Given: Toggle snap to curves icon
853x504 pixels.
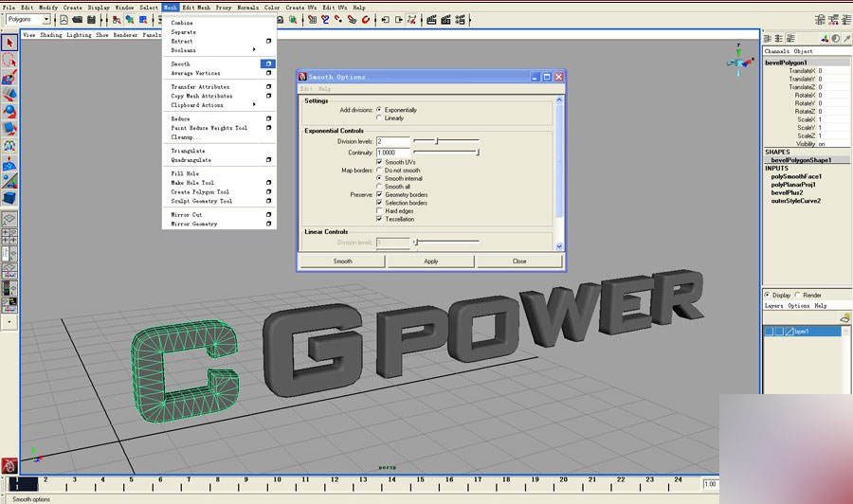Looking at the screenshot, I should [325, 20].
